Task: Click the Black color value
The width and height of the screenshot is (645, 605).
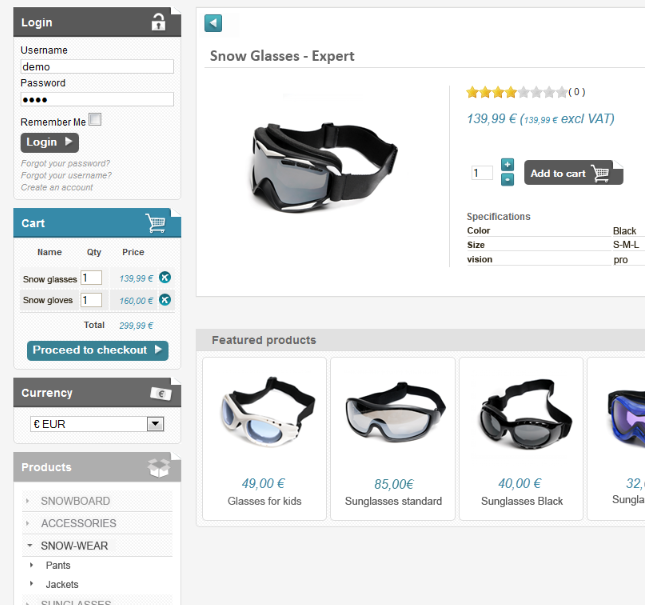Action: tap(624, 231)
